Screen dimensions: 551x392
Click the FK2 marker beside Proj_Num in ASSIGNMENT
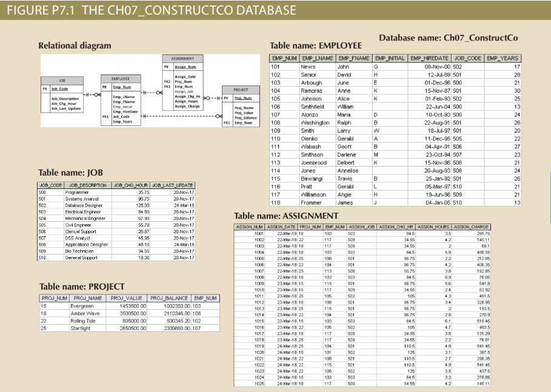click(x=166, y=81)
